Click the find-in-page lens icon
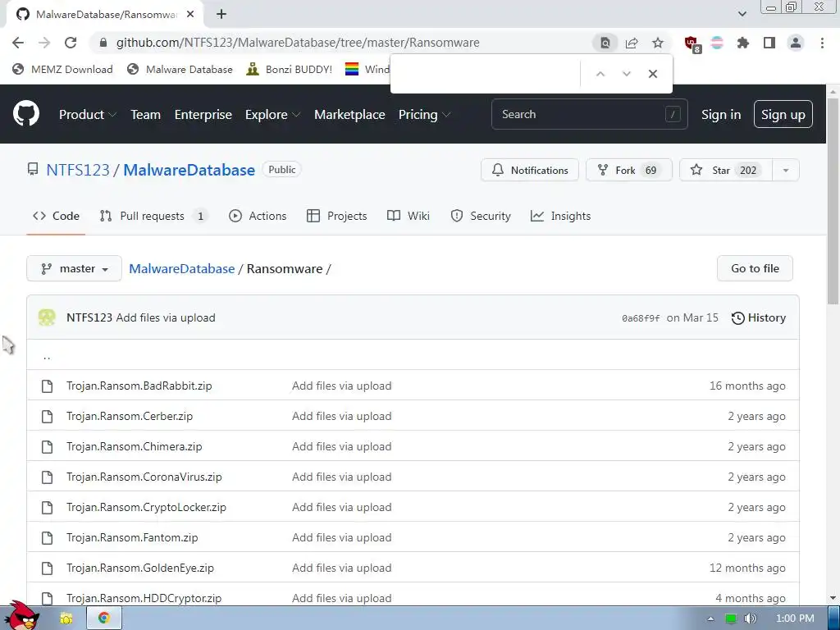Viewport: 840px width, 630px height. pyautogui.click(x=605, y=43)
